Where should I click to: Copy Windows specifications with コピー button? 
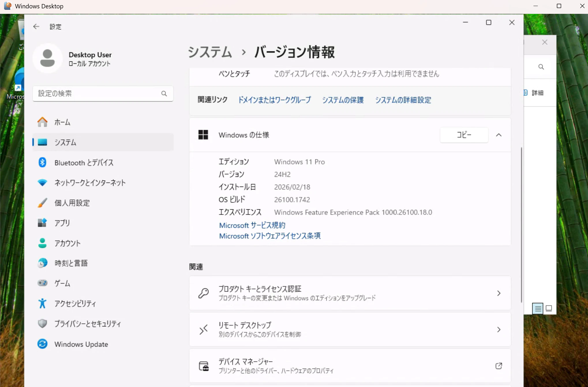click(464, 135)
